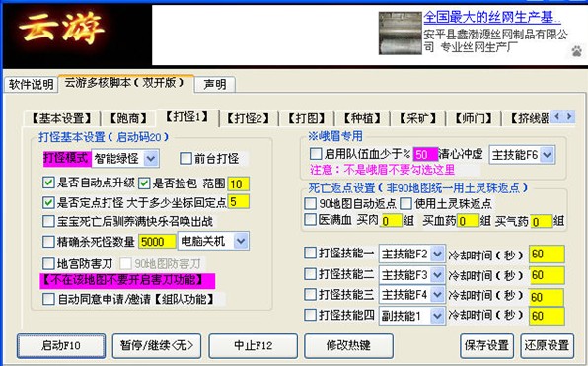Edit the 范围 field showing 10
Image resolution: width=588 pixels, height=366 pixels.
(x=238, y=183)
